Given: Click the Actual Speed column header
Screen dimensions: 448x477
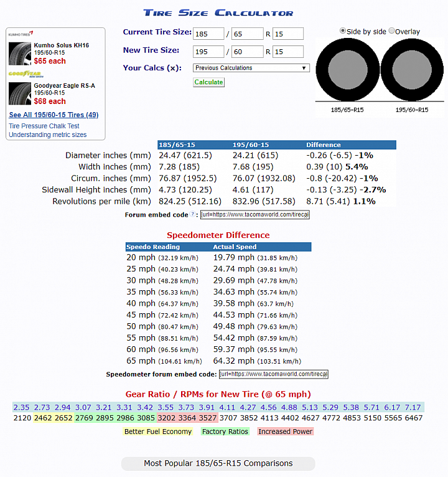Looking at the screenshot, I should point(235,247).
